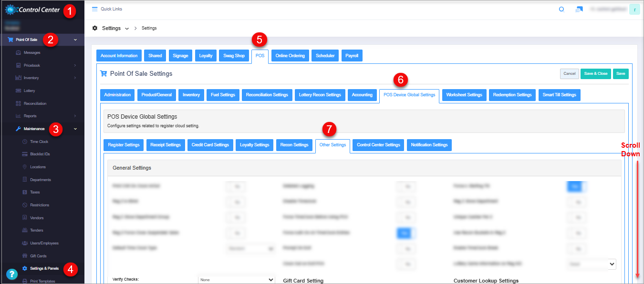The image size is (644, 284).
Task: Open the Verify Checks dropdown
Action: point(237,280)
